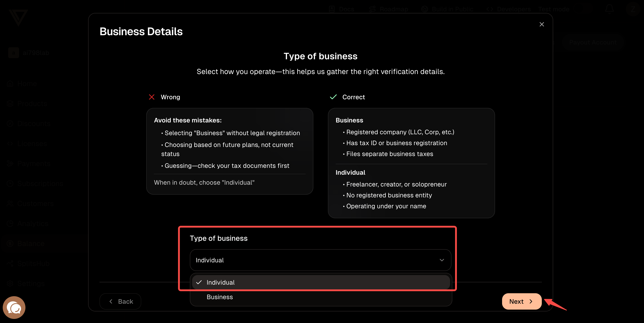Click the notification bell icon

609,9
